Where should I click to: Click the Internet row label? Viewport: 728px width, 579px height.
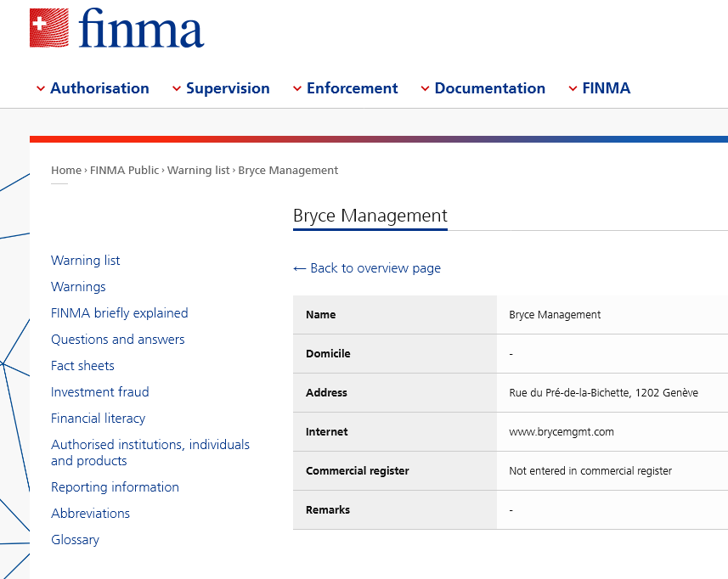pyautogui.click(x=327, y=431)
